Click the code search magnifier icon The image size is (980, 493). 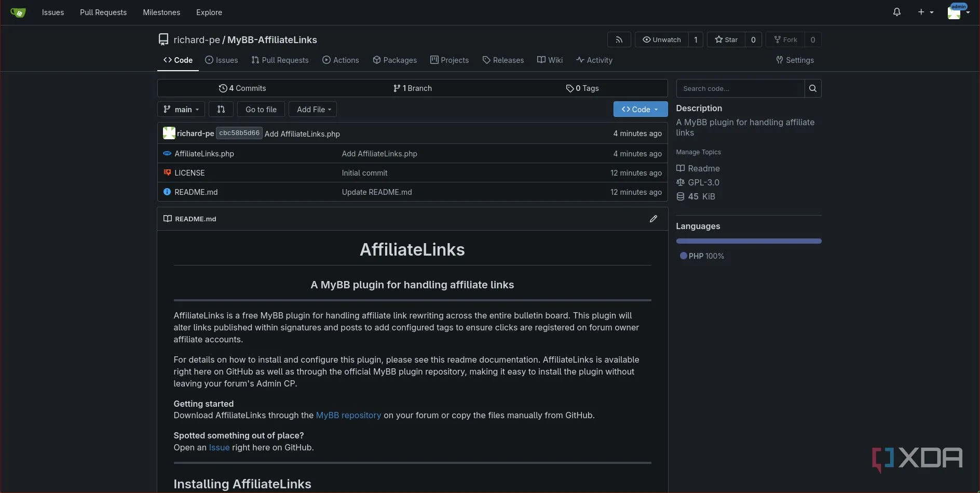point(813,88)
